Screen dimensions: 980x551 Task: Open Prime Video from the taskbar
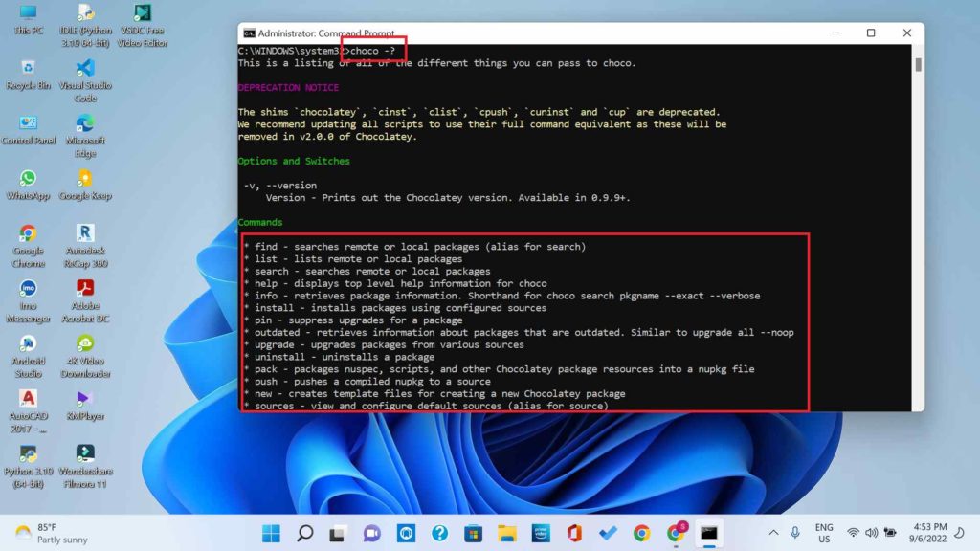(x=541, y=533)
